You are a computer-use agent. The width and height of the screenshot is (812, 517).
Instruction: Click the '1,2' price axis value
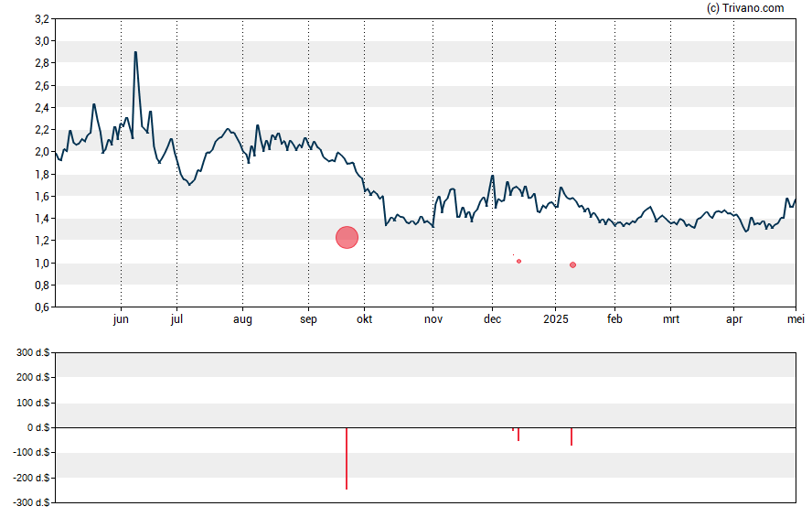point(42,241)
